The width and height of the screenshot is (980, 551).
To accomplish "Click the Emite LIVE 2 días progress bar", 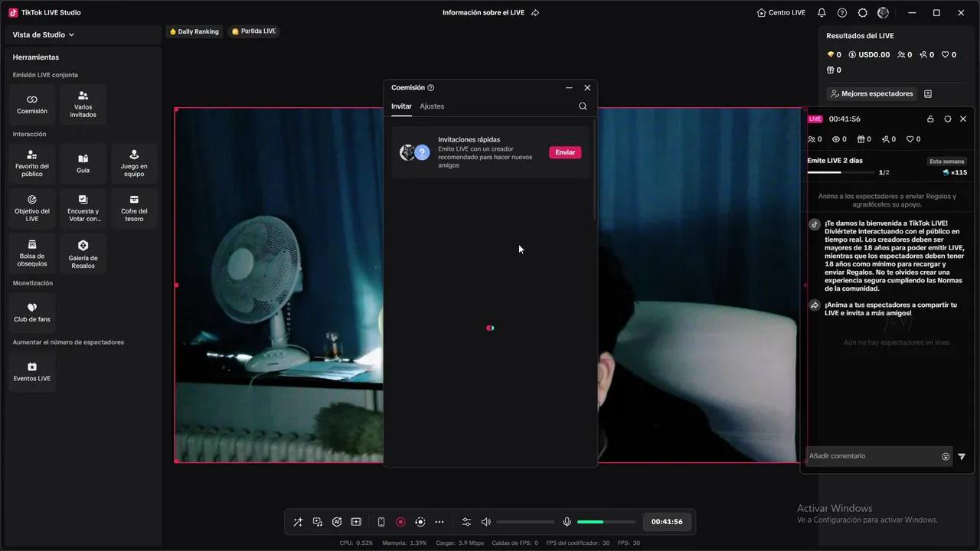I will pyautogui.click(x=840, y=172).
